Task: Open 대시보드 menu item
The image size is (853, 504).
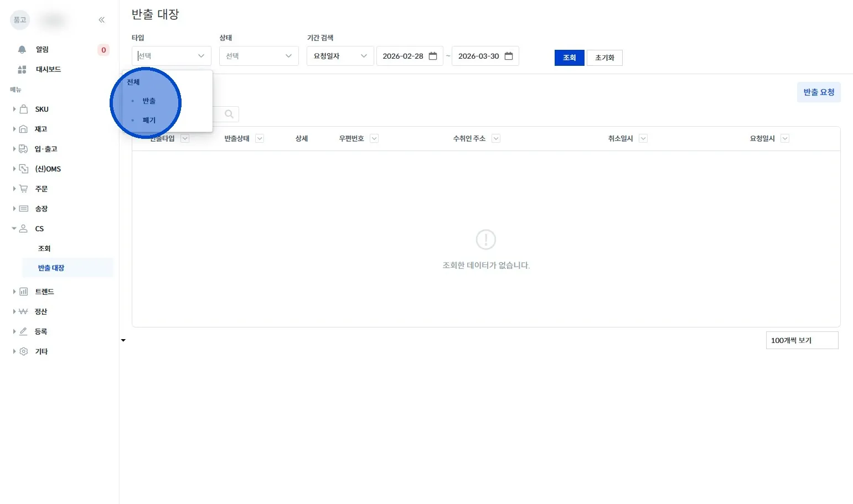Action: click(48, 70)
